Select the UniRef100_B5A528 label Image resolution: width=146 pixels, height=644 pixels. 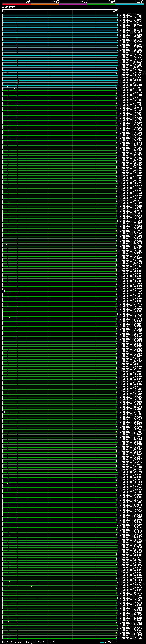tap(131, 75)
